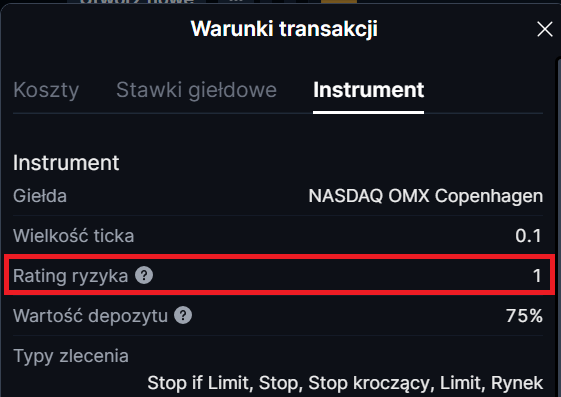
Task: Click the Typy zlecenia label
Action: pos(71,356)
